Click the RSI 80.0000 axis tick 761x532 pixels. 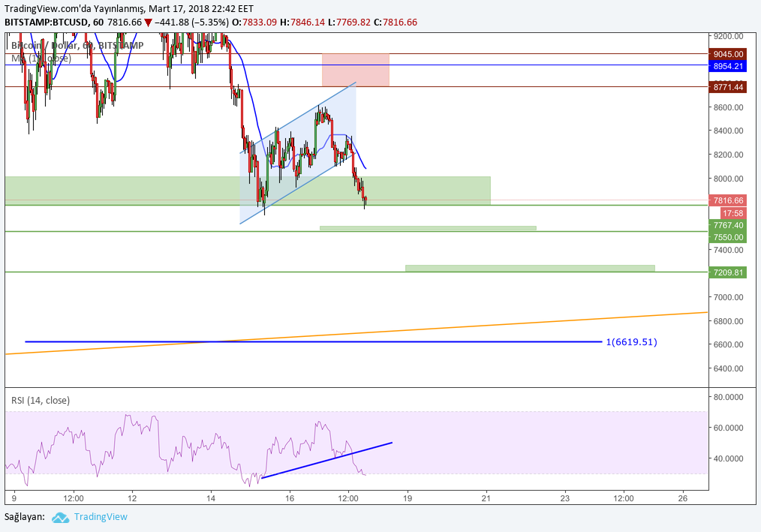(728, 397)
